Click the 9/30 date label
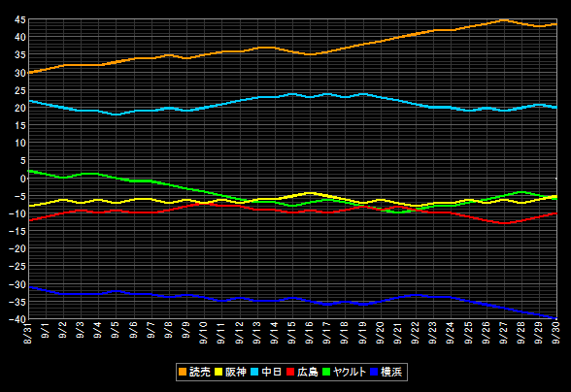This screenshot has width=571, height=392. [x=556, y=332]
